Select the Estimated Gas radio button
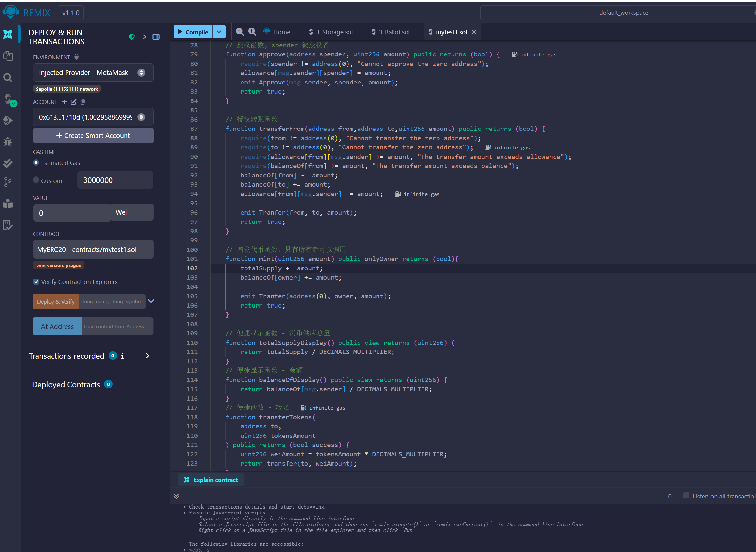756x552 pixels. pos(36,163)
